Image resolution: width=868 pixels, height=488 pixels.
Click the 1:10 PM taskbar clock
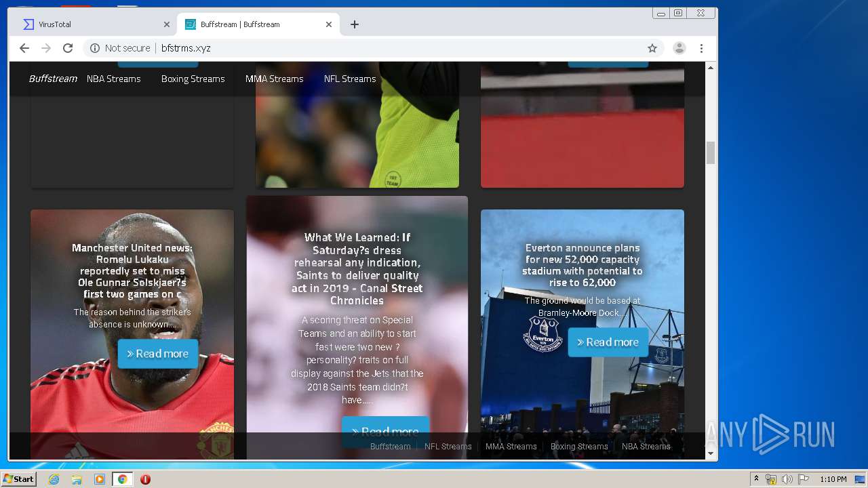pyautogui.click(x=833, y=479)
